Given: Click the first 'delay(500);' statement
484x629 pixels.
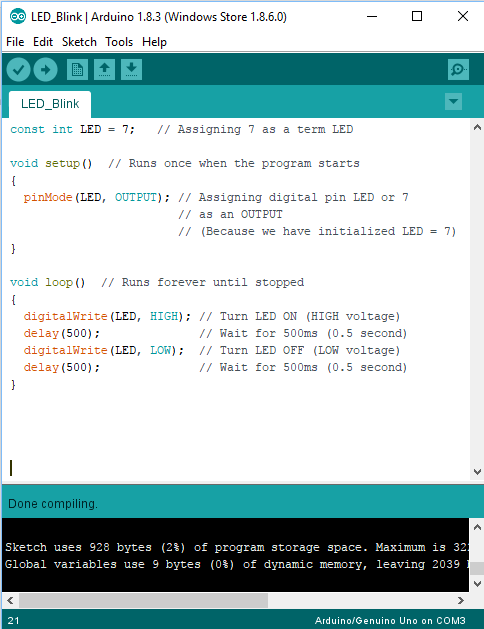Looking at the screenshot, I should pyautogui.click(x=62, y=334).
